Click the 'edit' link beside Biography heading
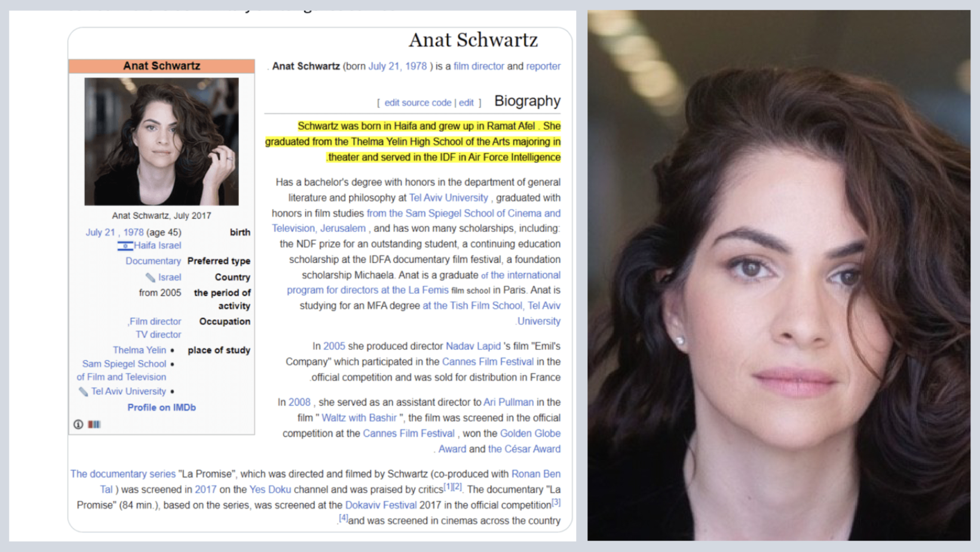 [x=466, y=103]
